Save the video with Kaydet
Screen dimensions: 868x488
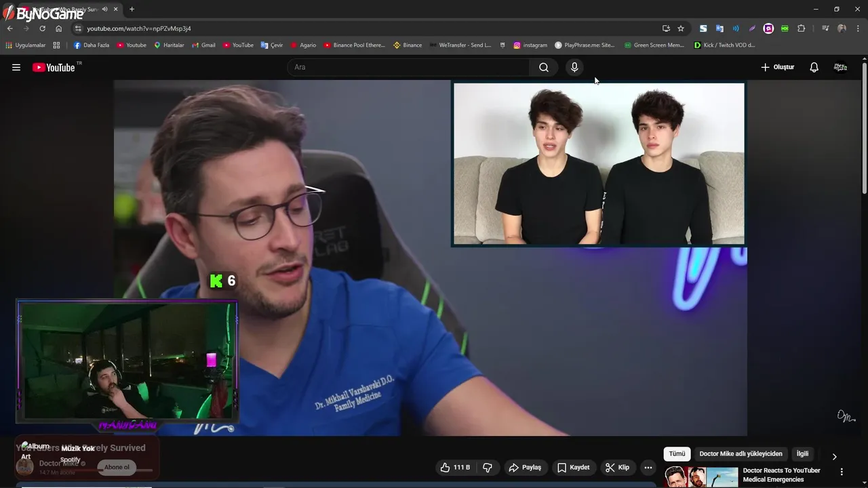[x=574, y=468]
